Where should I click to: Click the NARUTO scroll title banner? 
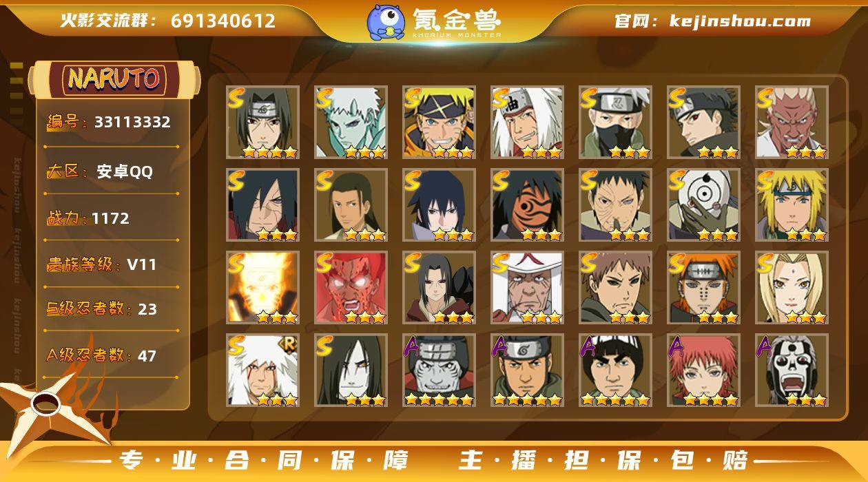[114, 79]
